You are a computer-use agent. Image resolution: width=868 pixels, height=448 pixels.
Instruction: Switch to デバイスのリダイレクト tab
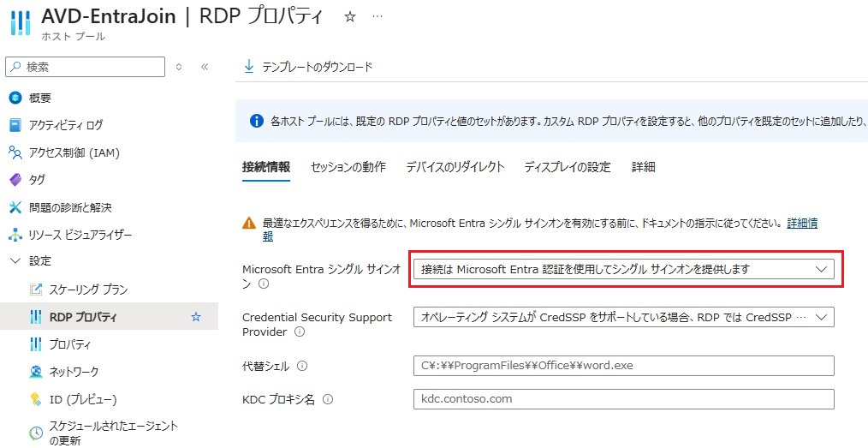point(455,167)
